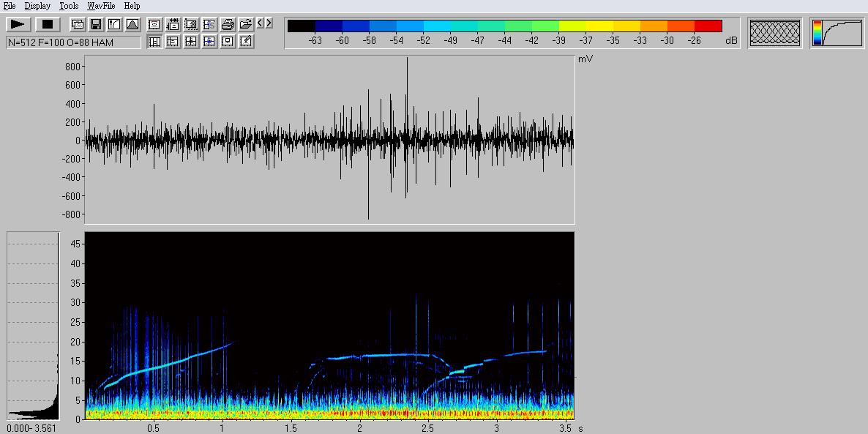
Task: Click the crosshatch pattern box
Action: coord(775,33)
